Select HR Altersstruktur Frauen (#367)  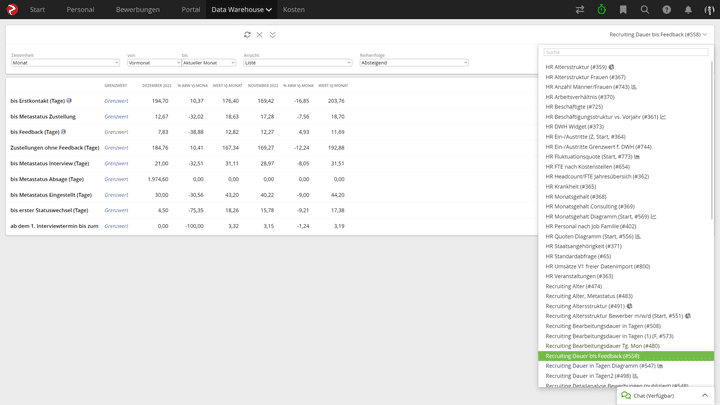click(x=585, y=77)
